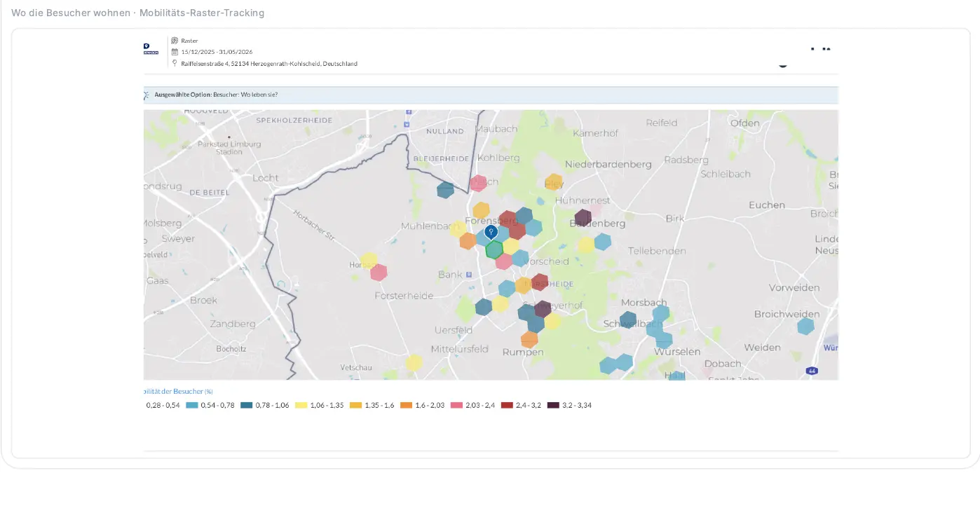980x508 pixels.
Task: Click the Mobilität der Besucher (%) legend title
Action: [178, 392]
